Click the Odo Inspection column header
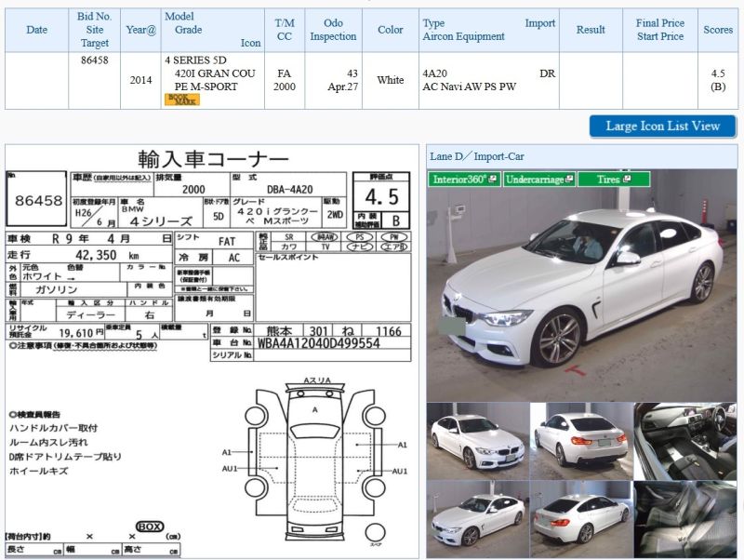Image resolution: width=744 pixels, height=560 pixels. coord(333,30)
